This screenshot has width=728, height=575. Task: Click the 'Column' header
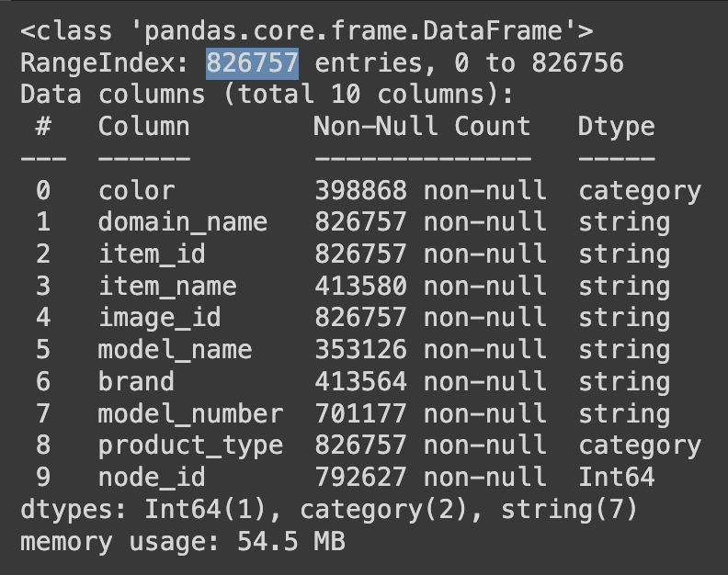[144, 126]
